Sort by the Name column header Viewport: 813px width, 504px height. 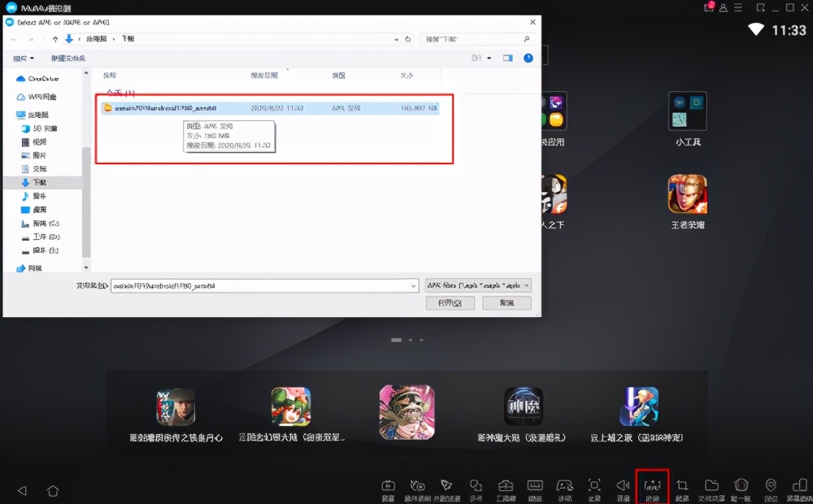coord(110,76)
